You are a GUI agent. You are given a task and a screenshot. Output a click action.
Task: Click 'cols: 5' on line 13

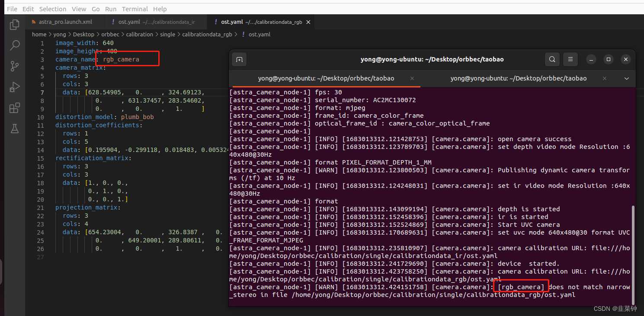click(76, 142)
